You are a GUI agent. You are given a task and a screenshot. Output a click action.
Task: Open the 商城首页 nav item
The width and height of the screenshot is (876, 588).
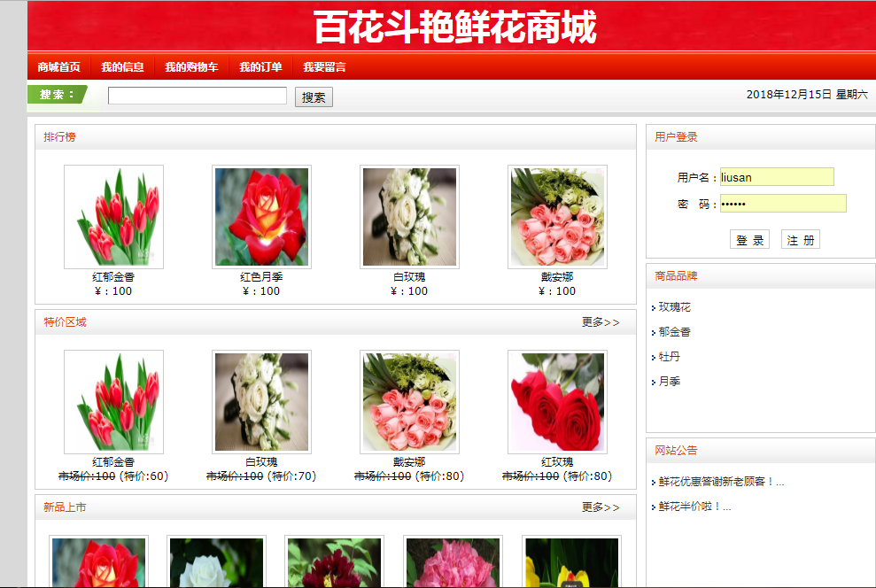pyautogui.click(x=58, y=67)
